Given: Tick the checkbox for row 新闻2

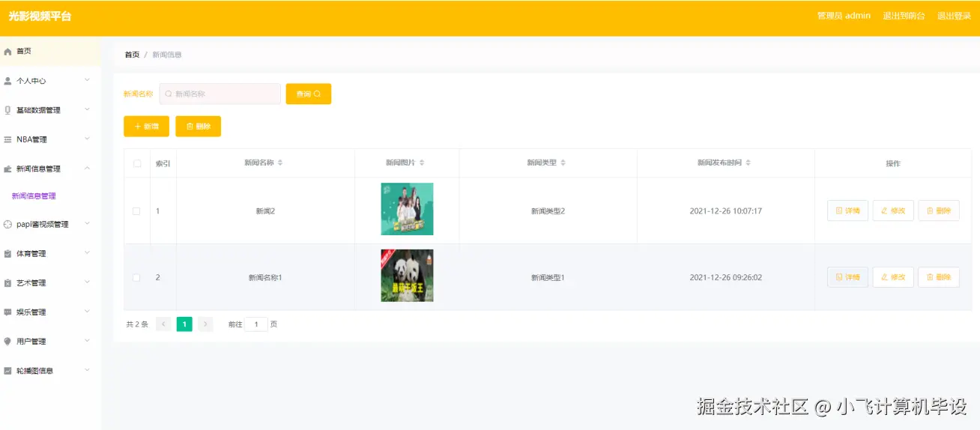Looking at the screenshot, I should coord(136,211).
